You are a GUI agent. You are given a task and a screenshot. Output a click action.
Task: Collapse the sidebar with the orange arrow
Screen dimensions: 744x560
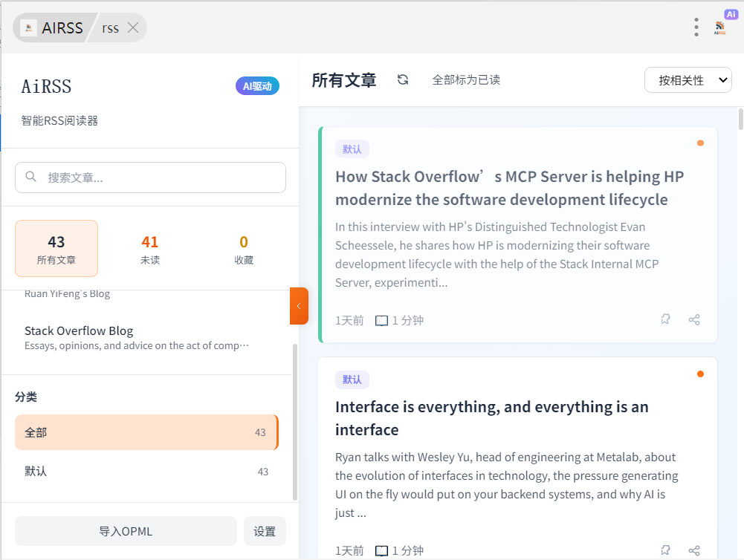click(x=299, y=306)
